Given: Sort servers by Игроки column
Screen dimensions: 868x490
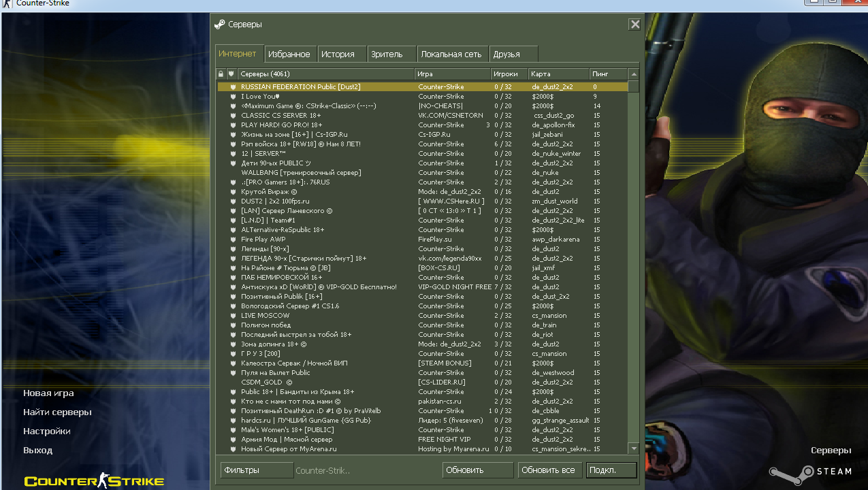Looking at the screenshot, I should click(509, 73).
